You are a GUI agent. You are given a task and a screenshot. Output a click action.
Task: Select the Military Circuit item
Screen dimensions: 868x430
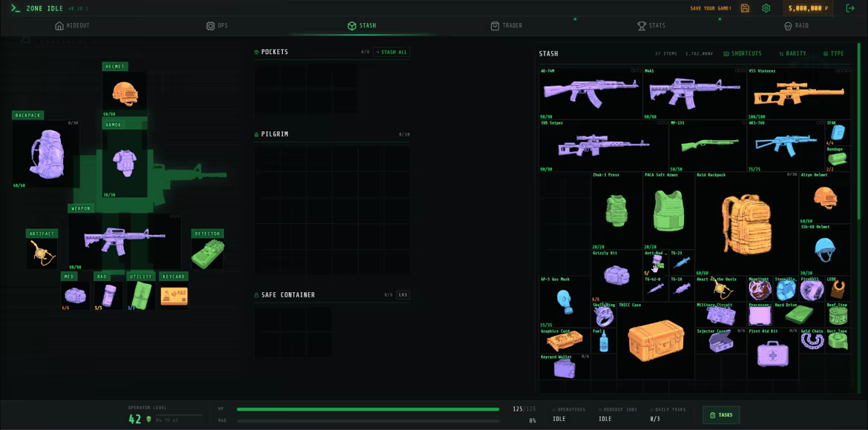[721, 314]
